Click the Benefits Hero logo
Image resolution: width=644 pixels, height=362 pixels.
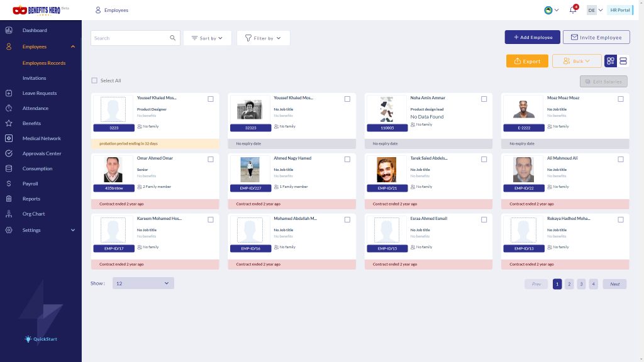click(x=36, y=10)
